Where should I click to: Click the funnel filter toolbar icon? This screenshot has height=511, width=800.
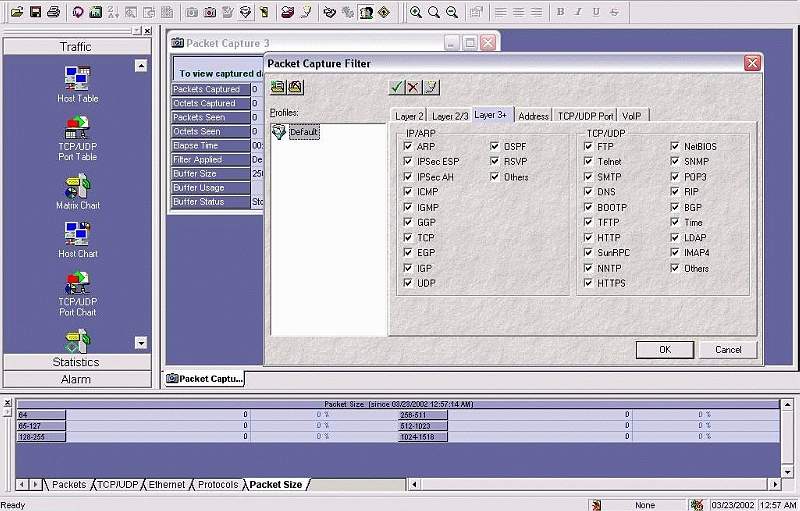[246, 12]
